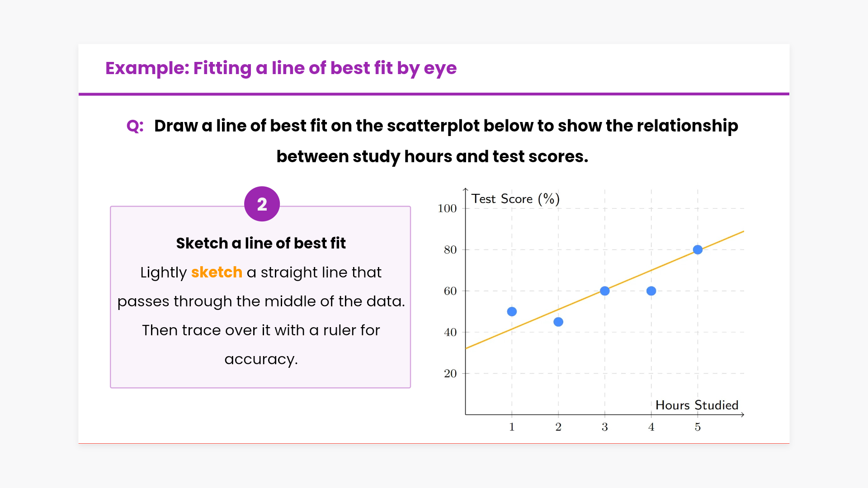Click the 20 tick label on y-axis
Viewport: 868px width, 488px height.
coord(450,374)
